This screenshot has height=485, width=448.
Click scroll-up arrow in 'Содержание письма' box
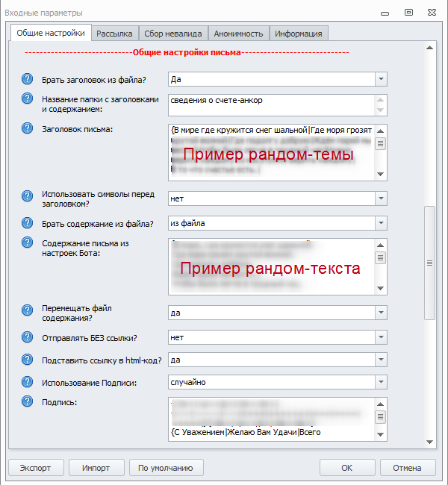[381, 245]
